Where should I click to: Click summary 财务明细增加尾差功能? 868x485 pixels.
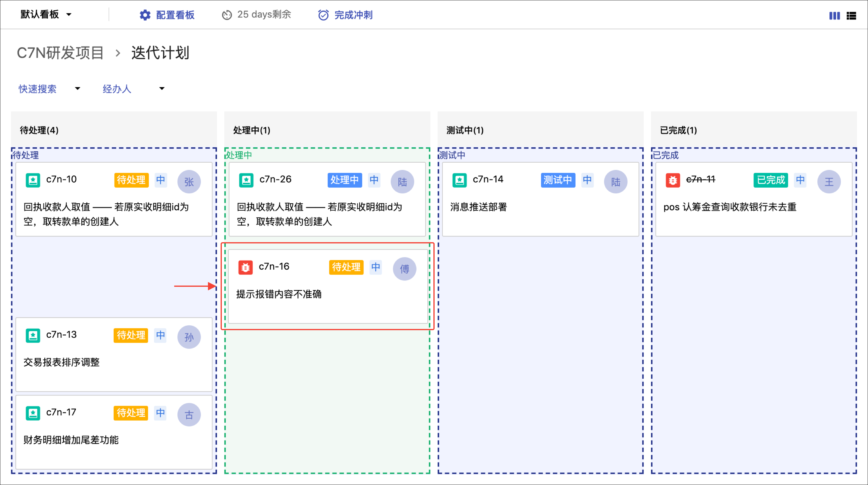(x=71, y=440)
